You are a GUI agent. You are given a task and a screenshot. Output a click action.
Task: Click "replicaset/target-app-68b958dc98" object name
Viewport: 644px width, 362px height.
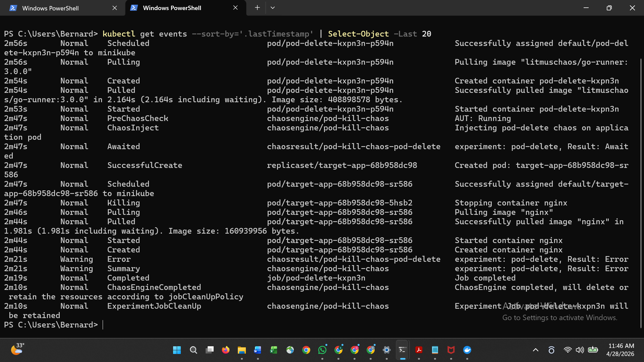pos(342,165)
